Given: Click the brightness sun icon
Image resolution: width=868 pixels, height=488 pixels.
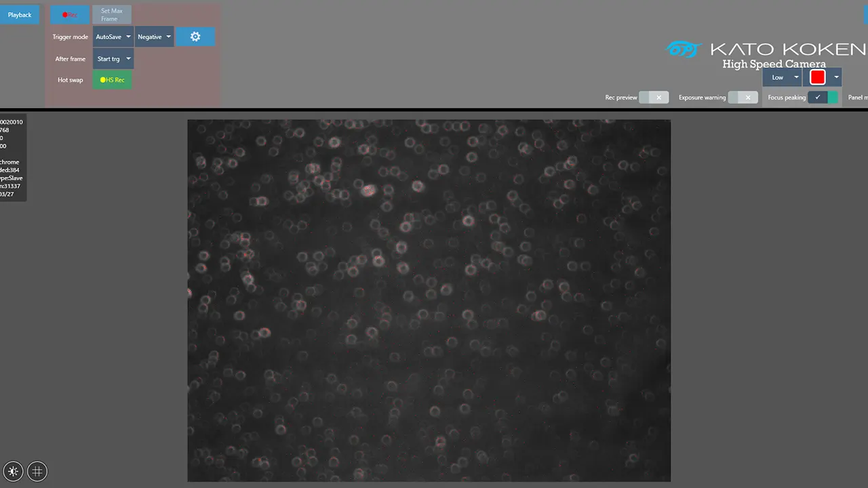Looking at the screenshot, I should (x=13, y=471).
